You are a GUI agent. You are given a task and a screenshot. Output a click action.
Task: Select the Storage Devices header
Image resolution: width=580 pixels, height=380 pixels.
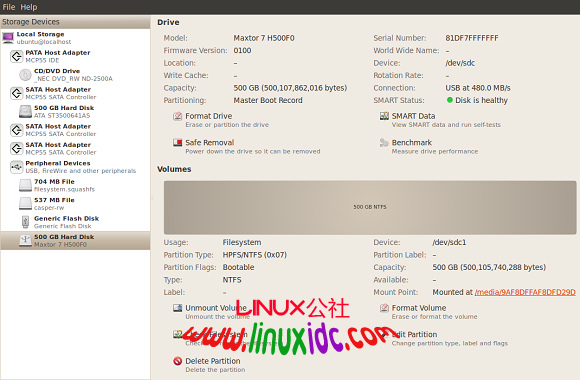[75, 22]
